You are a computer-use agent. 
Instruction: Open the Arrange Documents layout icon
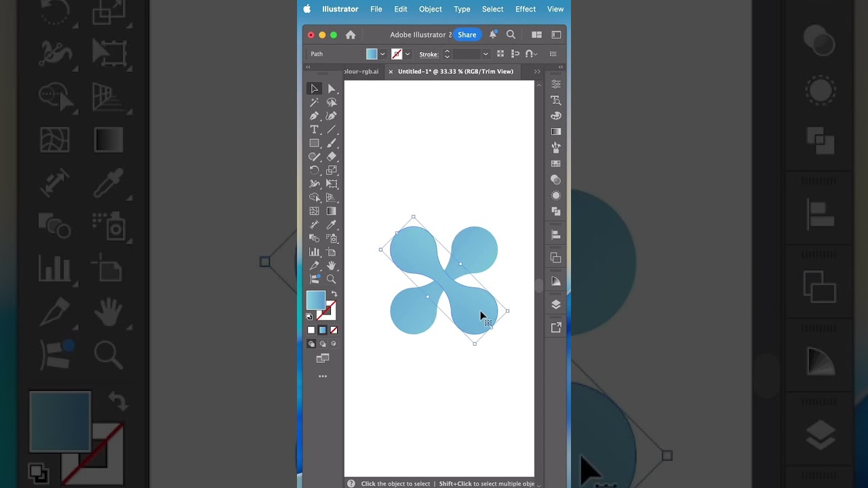(x=536, y=35)
